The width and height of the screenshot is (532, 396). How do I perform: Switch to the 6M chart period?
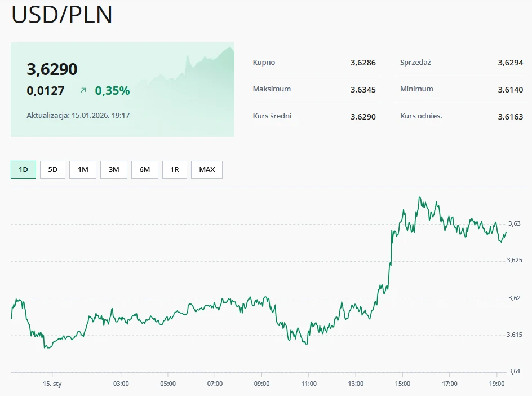click(144, 169)
